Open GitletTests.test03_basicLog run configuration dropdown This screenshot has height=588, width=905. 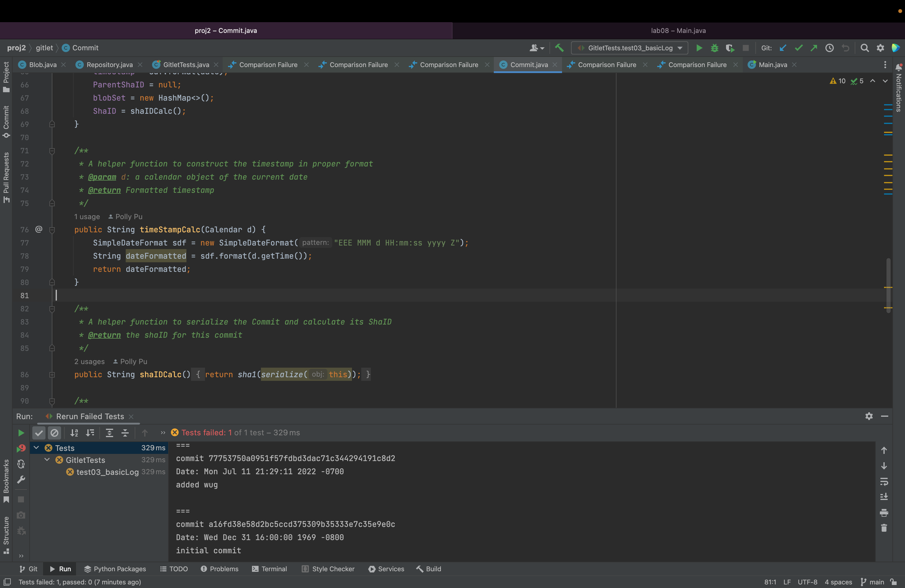tap(630, 48)
